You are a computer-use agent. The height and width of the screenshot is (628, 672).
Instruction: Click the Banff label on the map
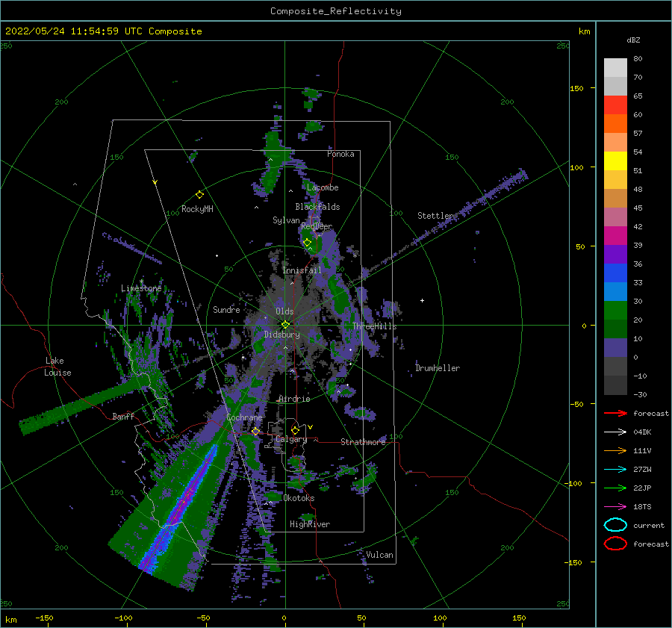pos(123,416)
